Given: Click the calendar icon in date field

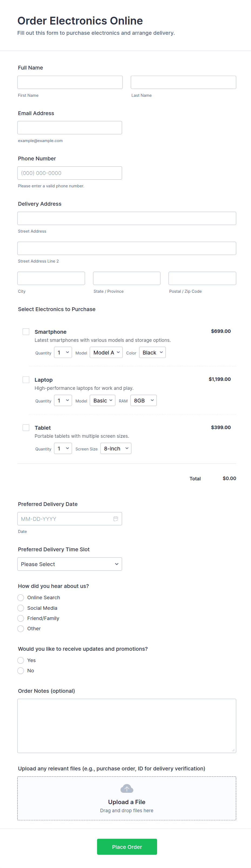Looking at the screenshot, I should tap(116, 519).
